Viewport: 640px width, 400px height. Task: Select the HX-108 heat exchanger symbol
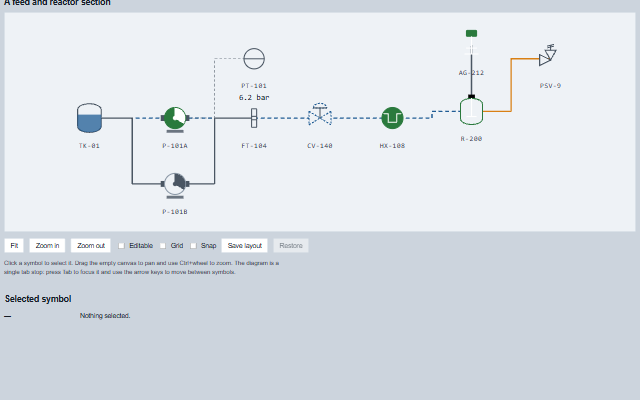392,118
